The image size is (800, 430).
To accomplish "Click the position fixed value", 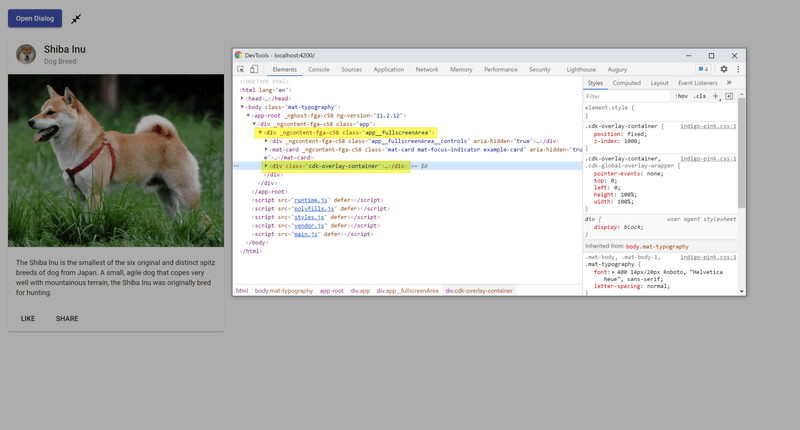I will 637,134.
